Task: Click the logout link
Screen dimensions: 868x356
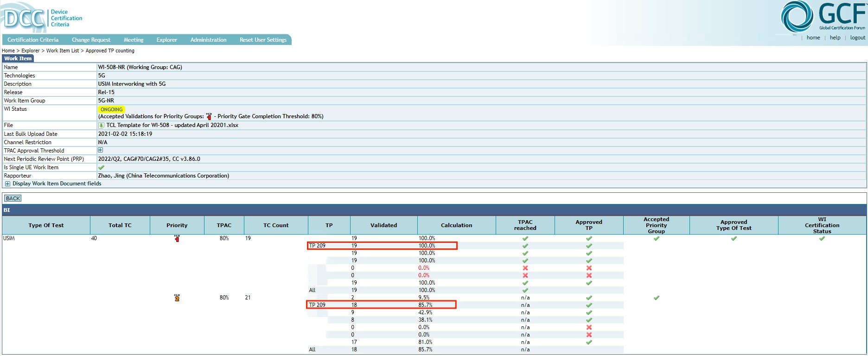Action: click(857, 38)
